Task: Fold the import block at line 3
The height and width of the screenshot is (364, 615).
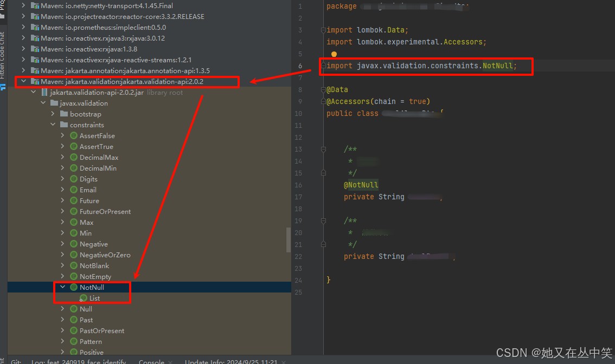Action: tap(323, 30)
